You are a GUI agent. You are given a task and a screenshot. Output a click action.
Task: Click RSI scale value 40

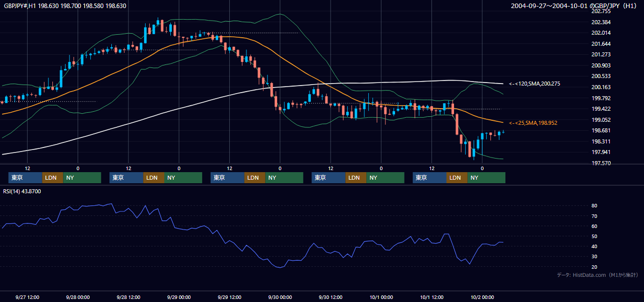[x=595, y=246]
